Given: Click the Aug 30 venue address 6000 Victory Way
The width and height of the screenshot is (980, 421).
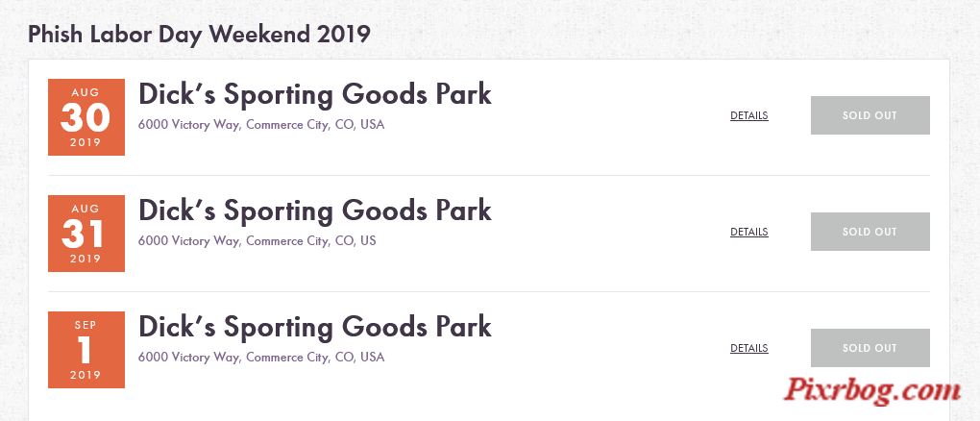Looking at the screenshot, I should [261, 125].
